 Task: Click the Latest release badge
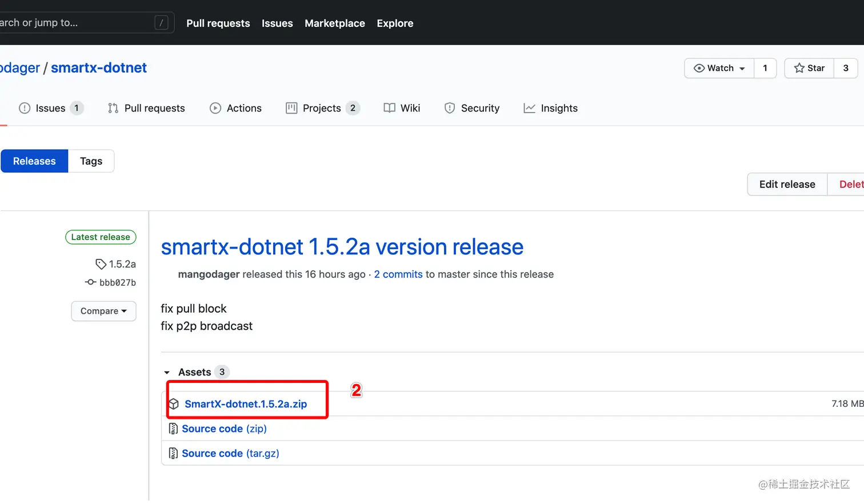tap(101, 237)
